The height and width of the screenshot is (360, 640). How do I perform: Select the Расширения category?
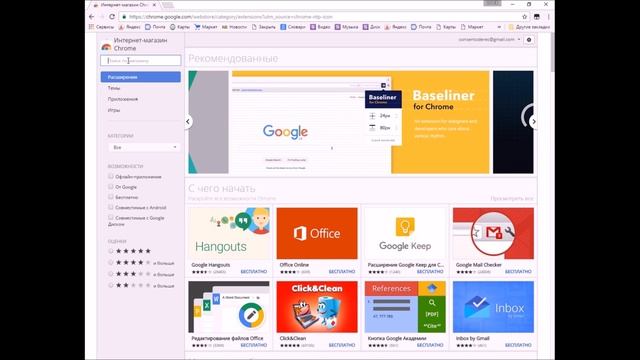141,77
